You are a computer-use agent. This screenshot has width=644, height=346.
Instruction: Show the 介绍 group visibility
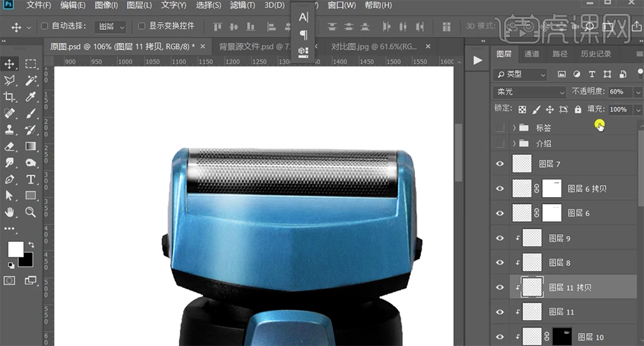point(500,144)
